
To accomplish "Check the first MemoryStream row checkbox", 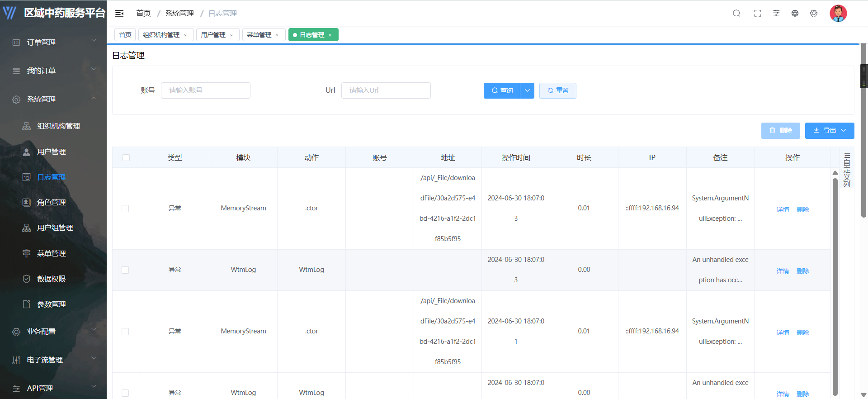I will click(125, 209).
